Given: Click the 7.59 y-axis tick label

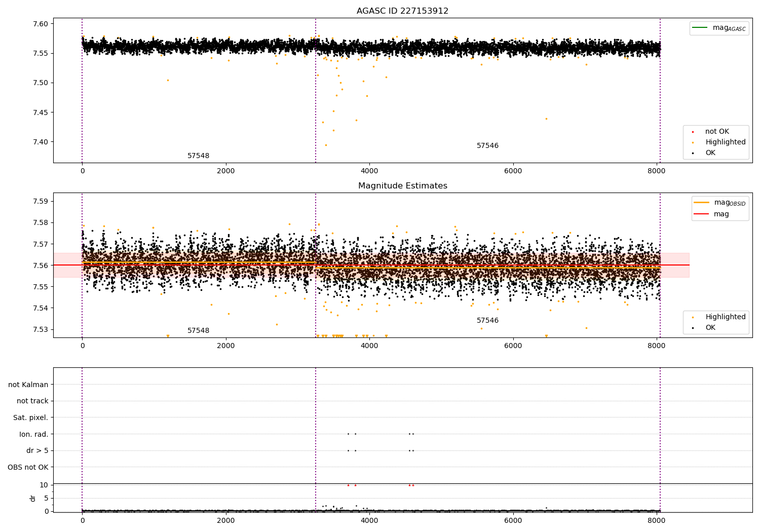Looking at the screenshot, I should 41,201.
